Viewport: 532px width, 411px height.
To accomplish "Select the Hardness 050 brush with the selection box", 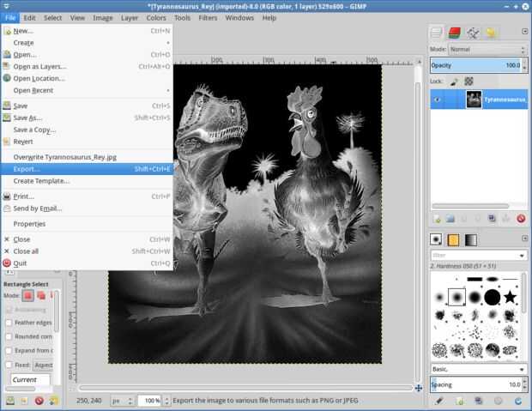I will tap(456, 298).
